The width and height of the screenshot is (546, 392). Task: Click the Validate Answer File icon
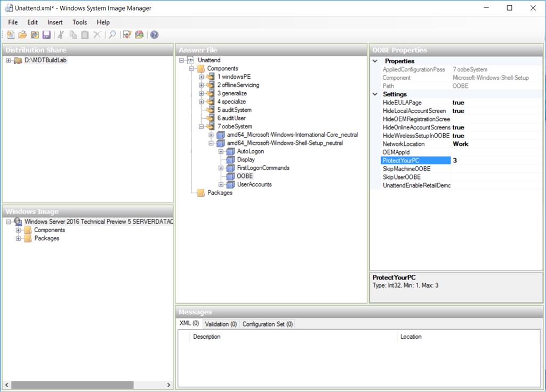point(127,35)
